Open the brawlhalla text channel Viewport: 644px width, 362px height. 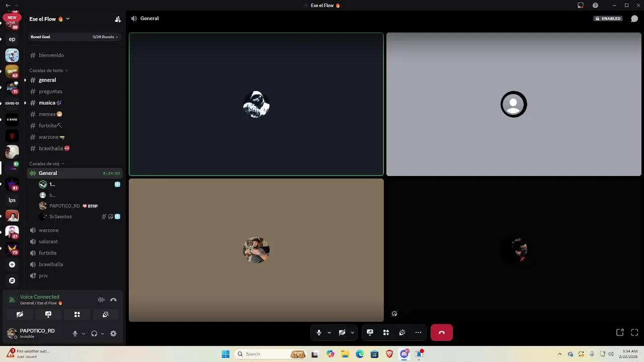74,148
